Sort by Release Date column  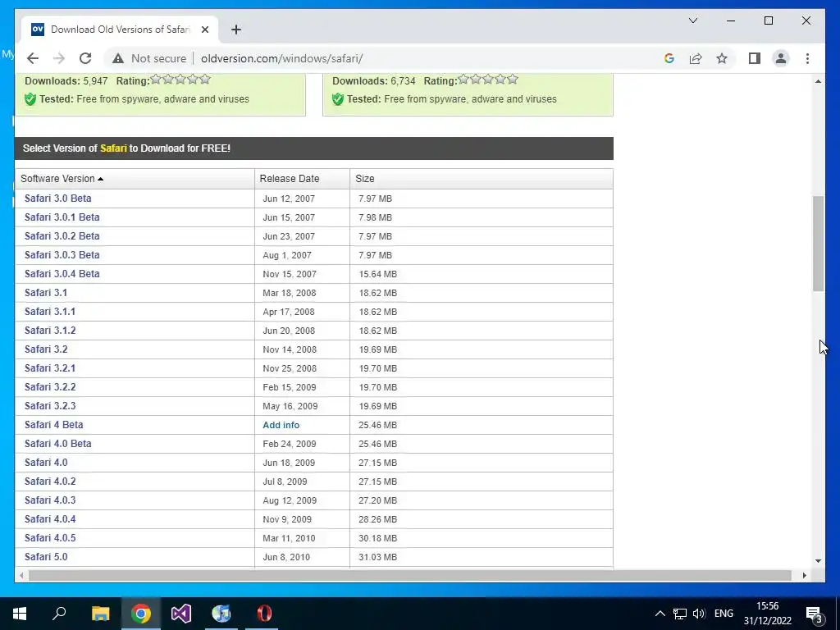(302, 178)
